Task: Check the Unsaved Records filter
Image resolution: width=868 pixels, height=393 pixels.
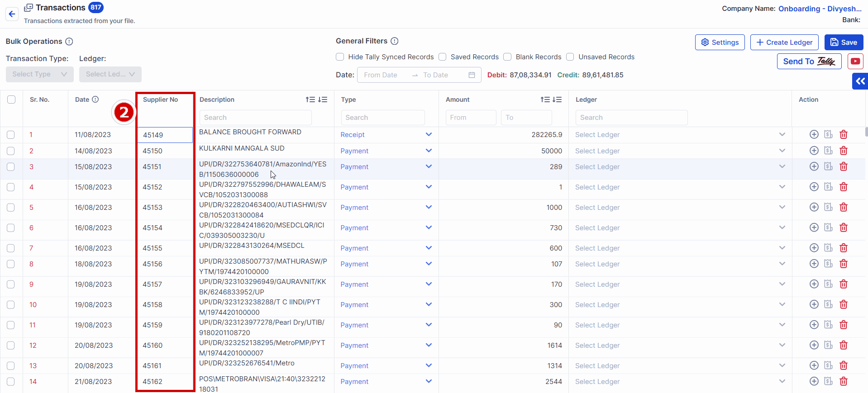Action: click(570, 57)
